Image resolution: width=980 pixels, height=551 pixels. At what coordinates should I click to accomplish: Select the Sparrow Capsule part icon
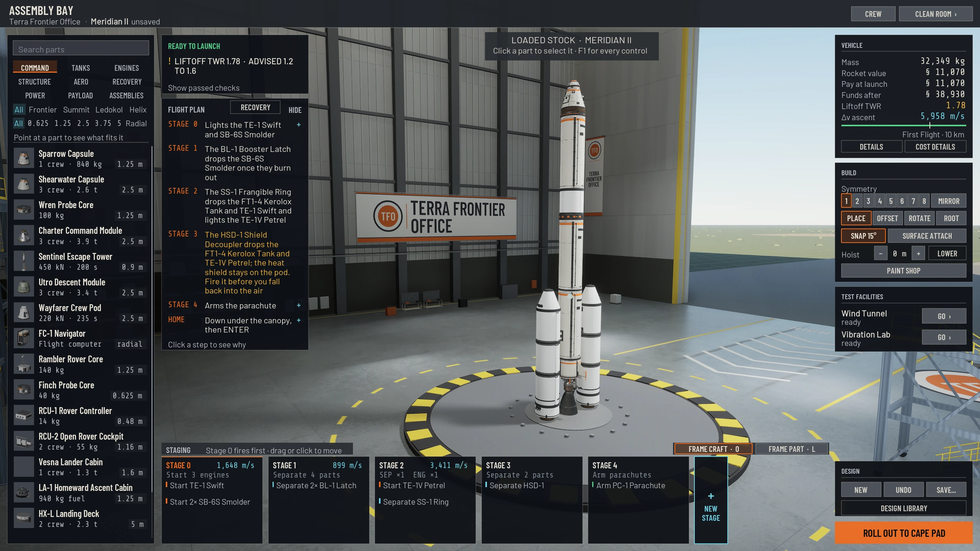tap(24, 158)
